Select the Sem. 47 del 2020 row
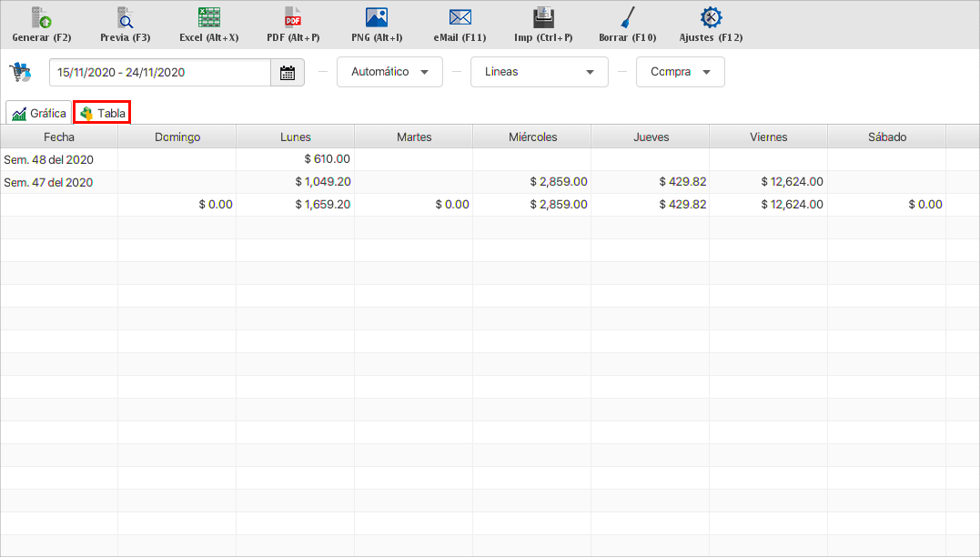980x557 pixels. (x=49, y=182)
